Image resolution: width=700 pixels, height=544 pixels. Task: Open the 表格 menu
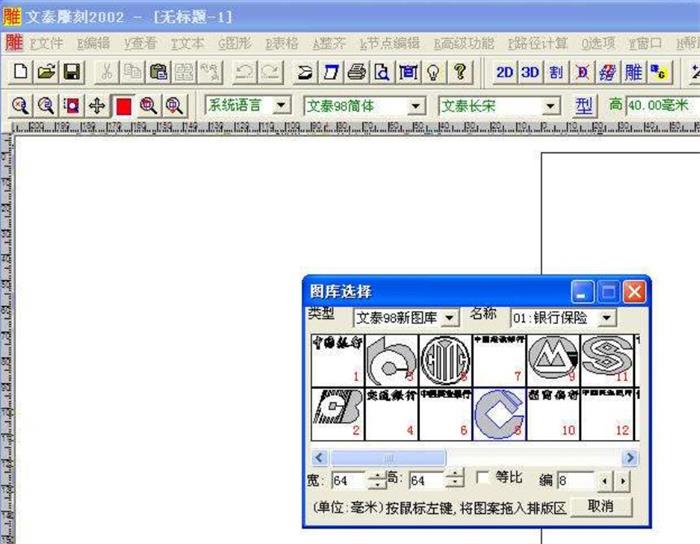pos(282,43)
